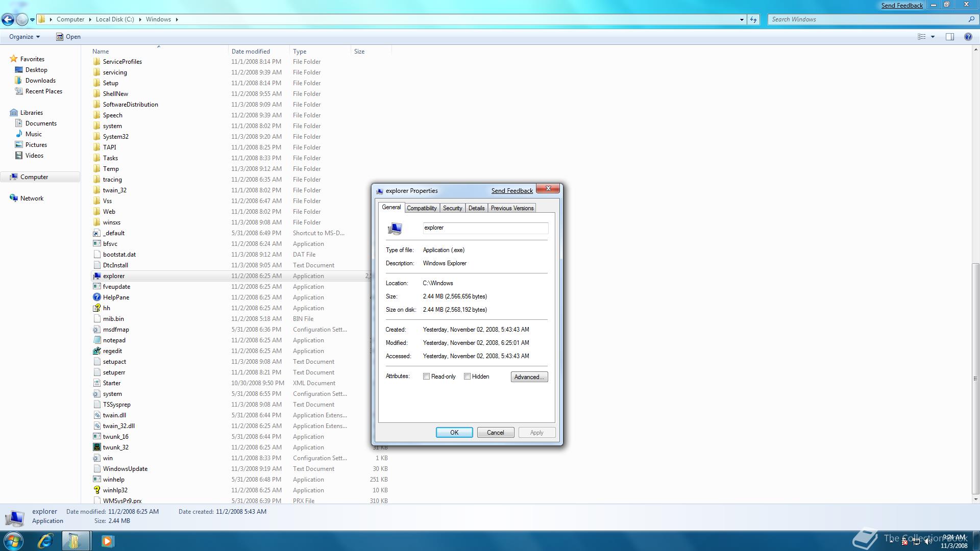Launch Internet Explorer from taskbar

pyautogui.click(x=45, y=541)
